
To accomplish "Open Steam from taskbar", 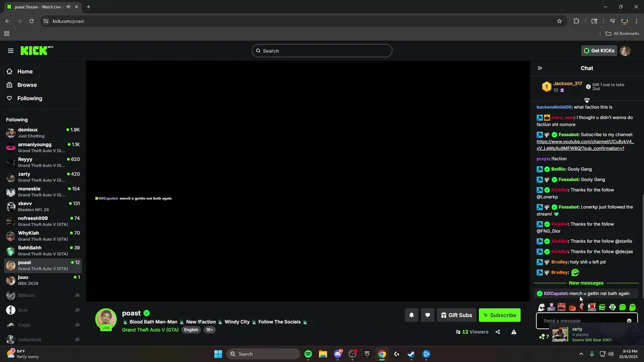I will 411,354.
